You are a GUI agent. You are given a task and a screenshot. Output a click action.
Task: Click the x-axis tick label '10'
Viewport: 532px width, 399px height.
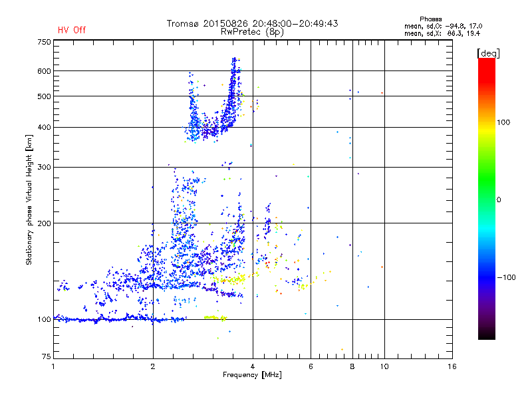(384, 366)
